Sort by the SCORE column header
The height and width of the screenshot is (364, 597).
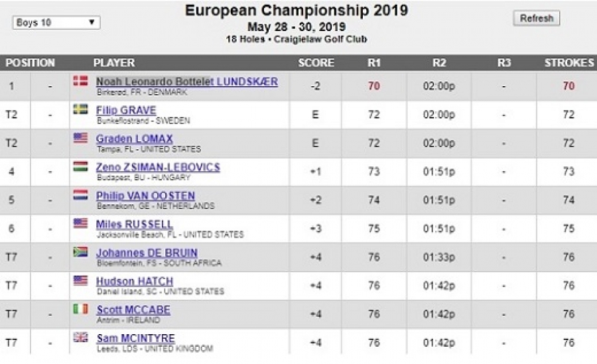tap(316, 63)
